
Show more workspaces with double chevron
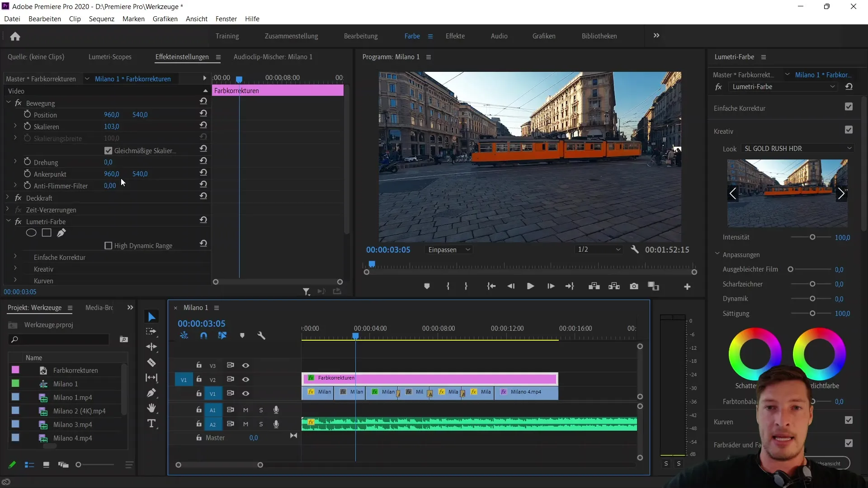[656, 35]
